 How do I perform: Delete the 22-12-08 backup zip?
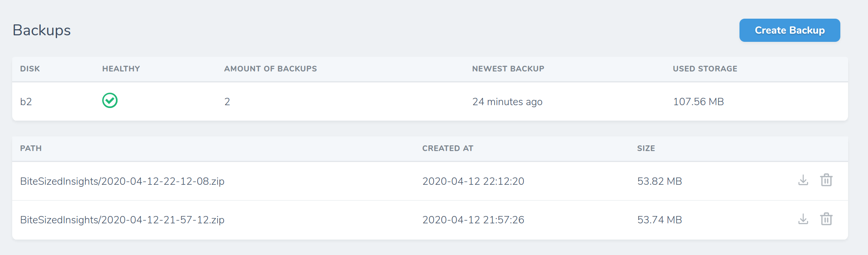coord(826,180)
